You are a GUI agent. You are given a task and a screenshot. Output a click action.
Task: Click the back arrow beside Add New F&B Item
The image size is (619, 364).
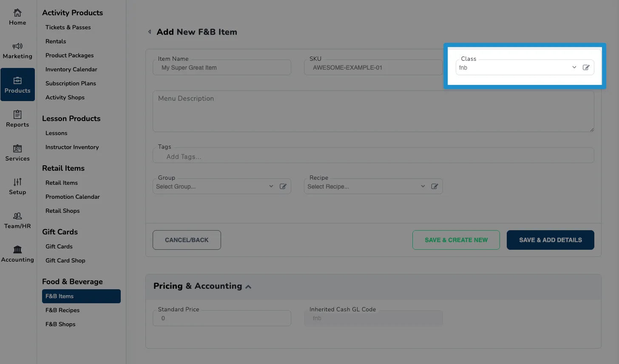point(149,32)
